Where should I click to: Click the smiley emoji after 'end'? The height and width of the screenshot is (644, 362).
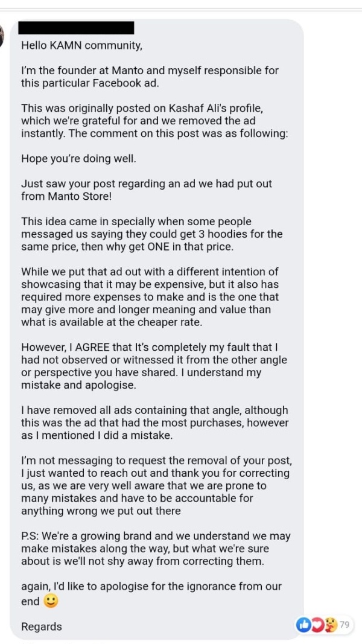coord(51,601)
